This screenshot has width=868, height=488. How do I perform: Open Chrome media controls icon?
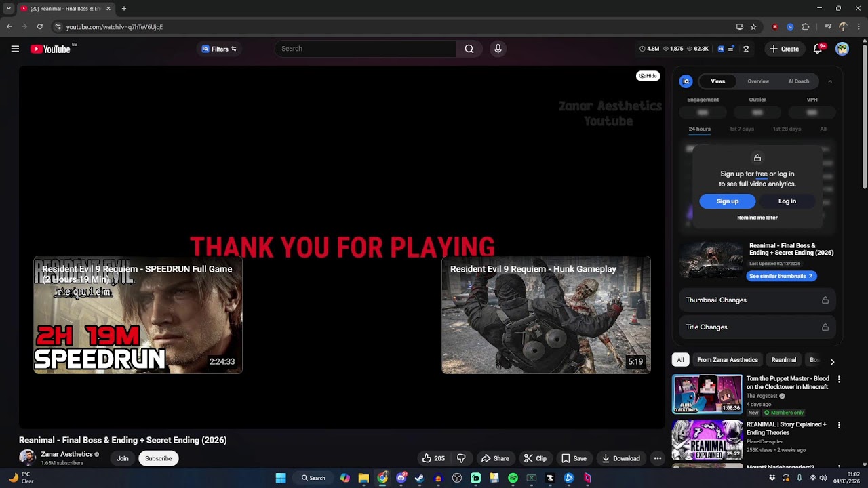(828, 27)
